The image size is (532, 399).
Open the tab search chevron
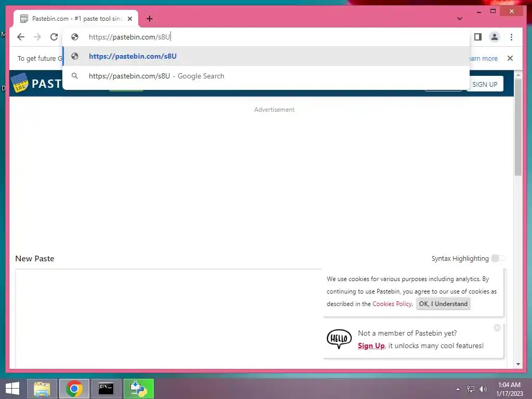[x=459, y=19]
